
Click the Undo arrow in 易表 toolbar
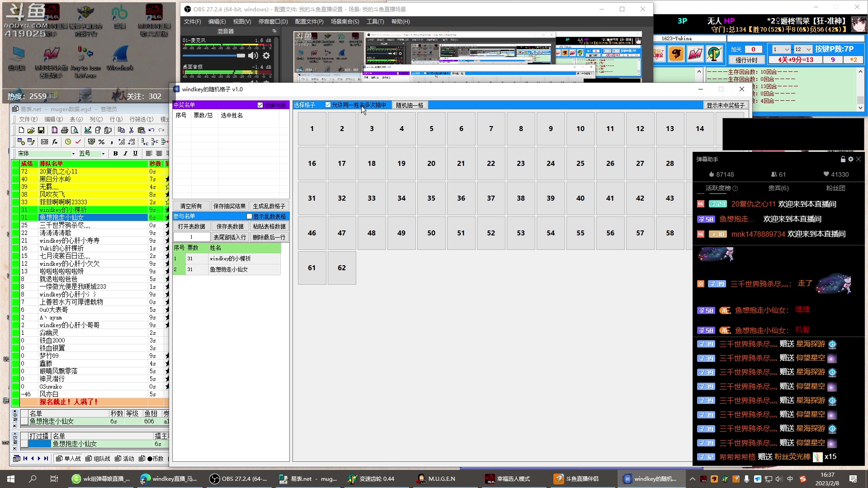(151, 130)
